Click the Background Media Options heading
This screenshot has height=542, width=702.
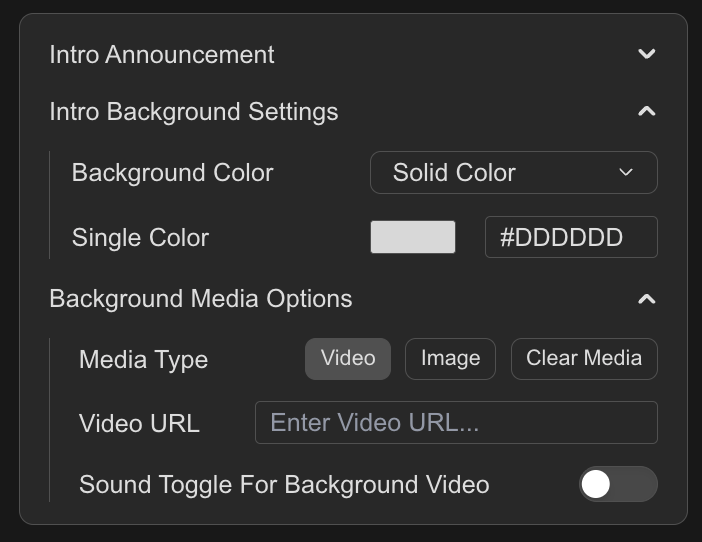[x=201, y=299]
